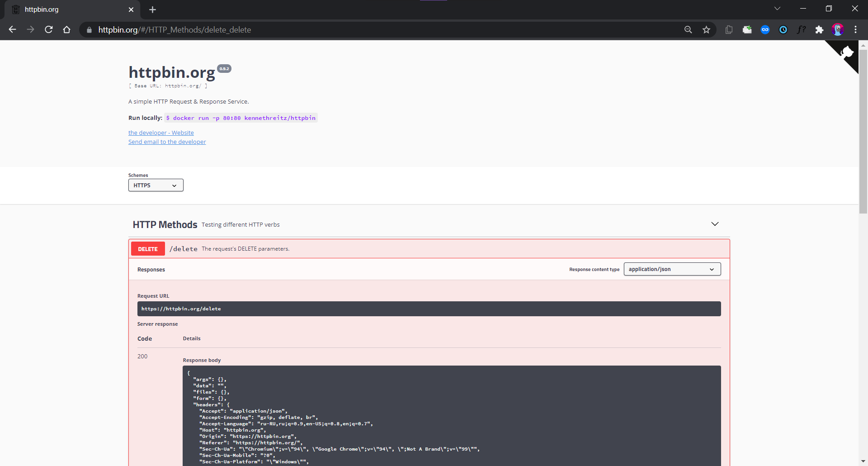Open the Extensions puzzle menu
The height and width of the screenshot is (466, 868).
tap(819, 29)
